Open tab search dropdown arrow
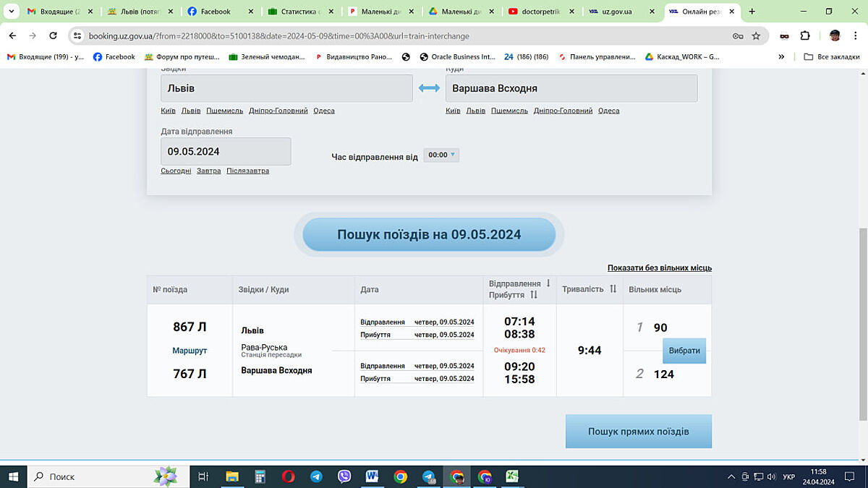868x488 pixels. tap(10, 12)
